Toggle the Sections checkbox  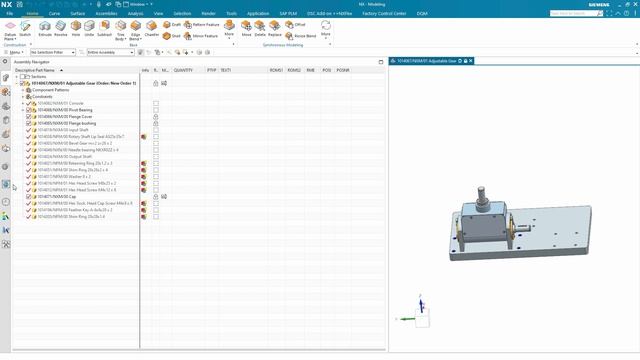coord(23,77)
